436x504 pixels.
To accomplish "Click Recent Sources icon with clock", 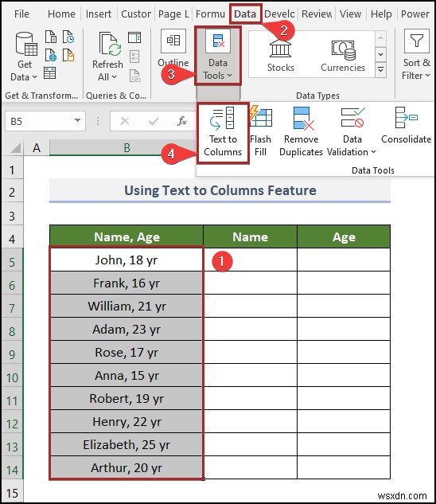I will pyautogui.click(x=68, y=37).
